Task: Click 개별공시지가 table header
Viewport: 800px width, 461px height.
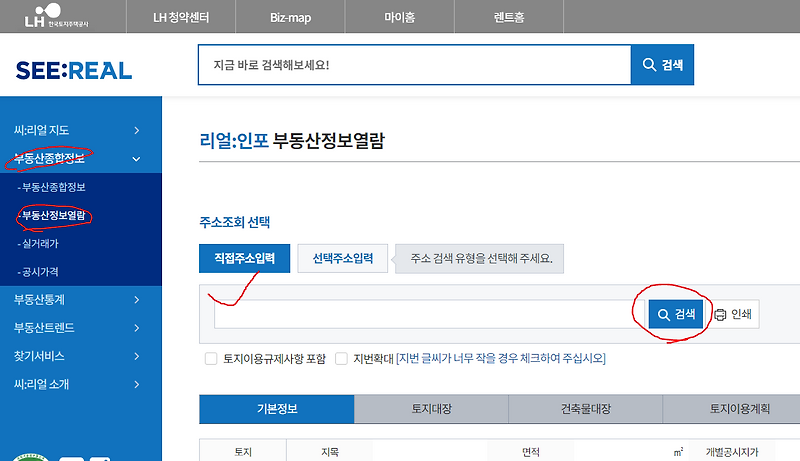Action: pyautogui.click(x=732, y=452)
